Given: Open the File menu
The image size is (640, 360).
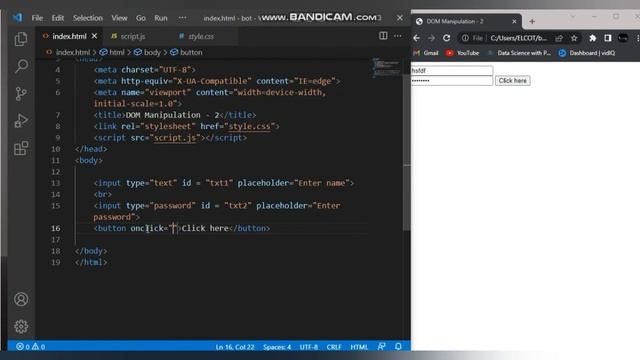Looking at the screenshot, I should coord(37,18).
